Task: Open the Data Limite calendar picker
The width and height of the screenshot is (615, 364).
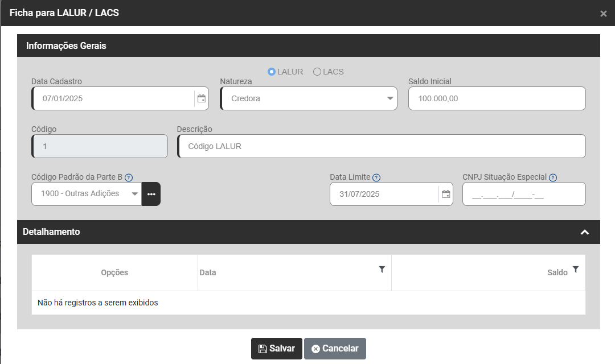Action: pos(446,194)
